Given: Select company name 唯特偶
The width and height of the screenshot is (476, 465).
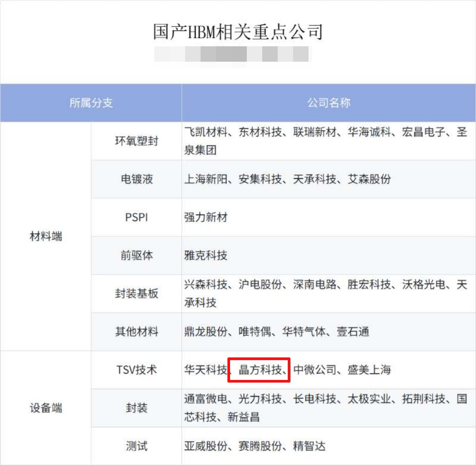Looking at the screenshot, I should pos(255,331).
